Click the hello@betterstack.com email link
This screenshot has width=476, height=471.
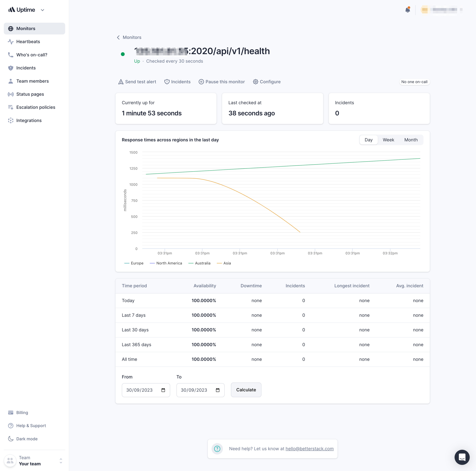pyautogui.click(x=309, y=449)
